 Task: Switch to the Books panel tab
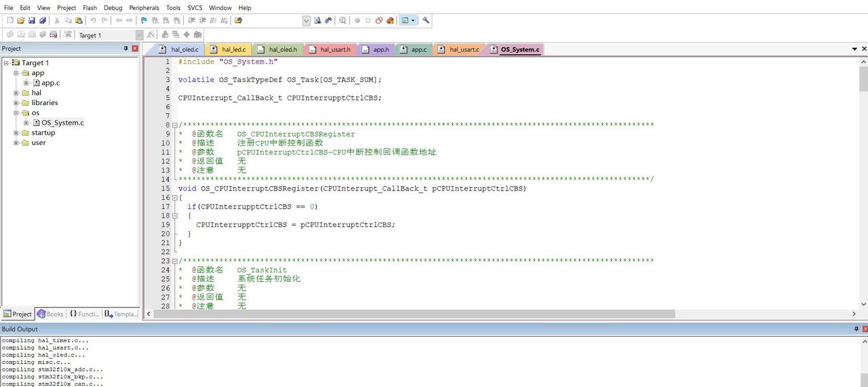[51, 314]
